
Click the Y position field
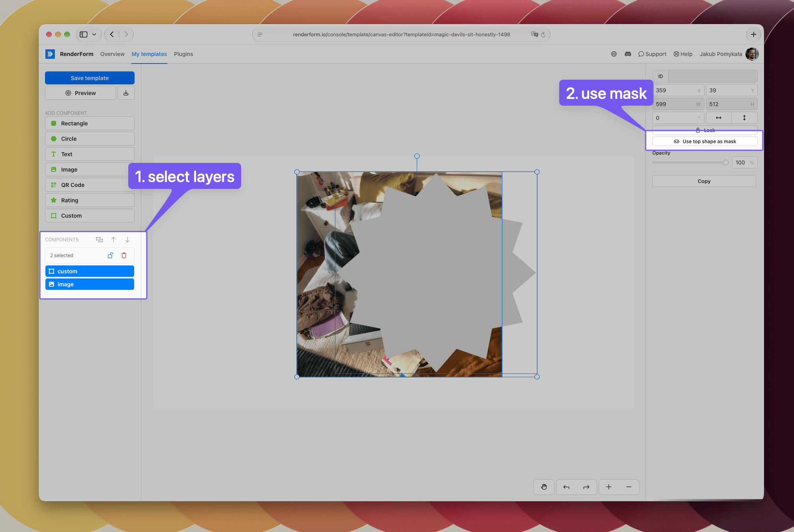731,90
